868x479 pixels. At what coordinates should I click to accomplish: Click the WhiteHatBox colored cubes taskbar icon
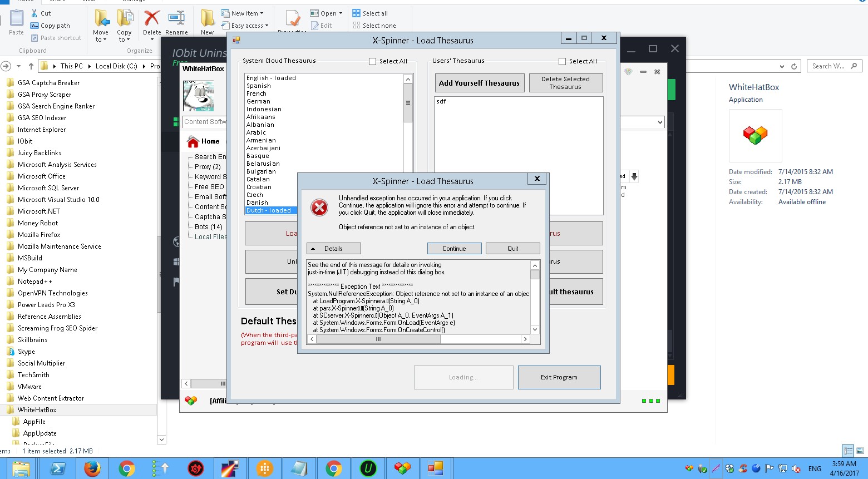click(402, 468)
